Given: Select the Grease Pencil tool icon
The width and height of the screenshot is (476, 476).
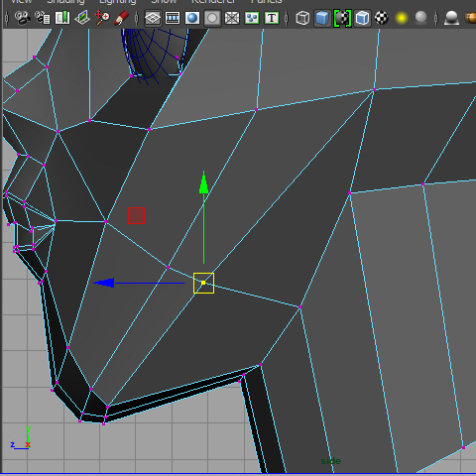Looking at the screenshot, I should point(121,18).
